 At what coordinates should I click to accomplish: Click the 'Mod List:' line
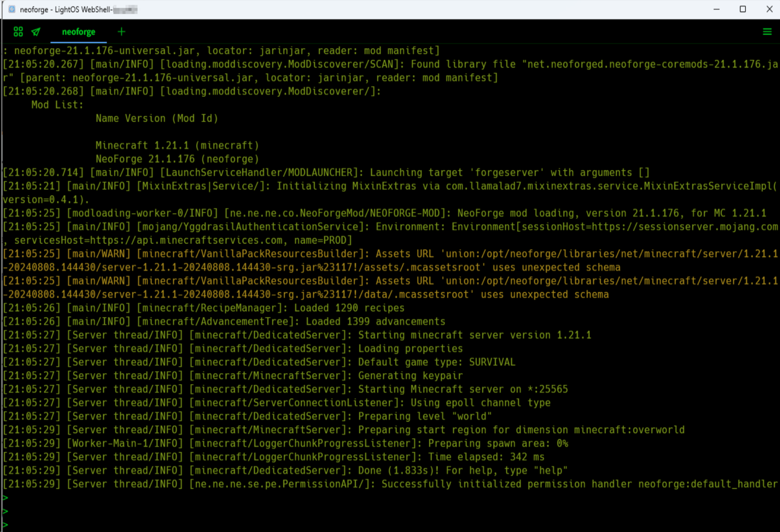pyautogui.click(x=57, y=105)
